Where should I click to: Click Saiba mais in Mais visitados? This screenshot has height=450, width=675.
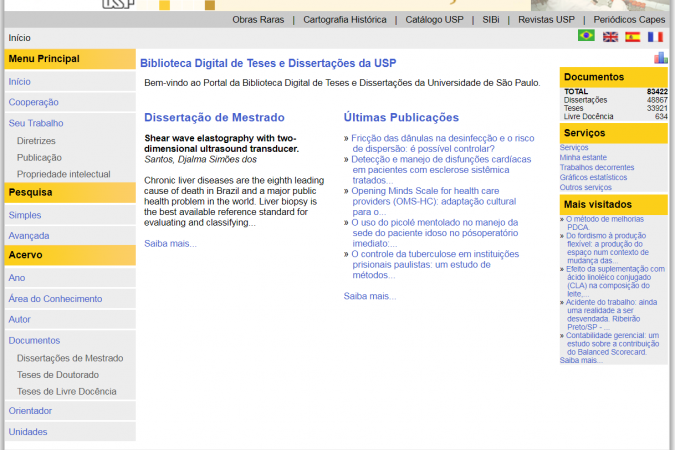[581, 360]
